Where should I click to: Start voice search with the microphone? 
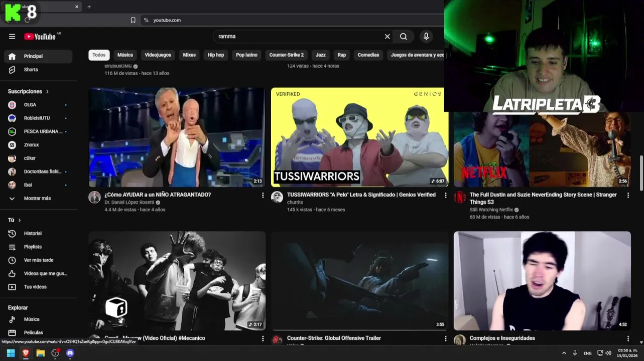426,36
